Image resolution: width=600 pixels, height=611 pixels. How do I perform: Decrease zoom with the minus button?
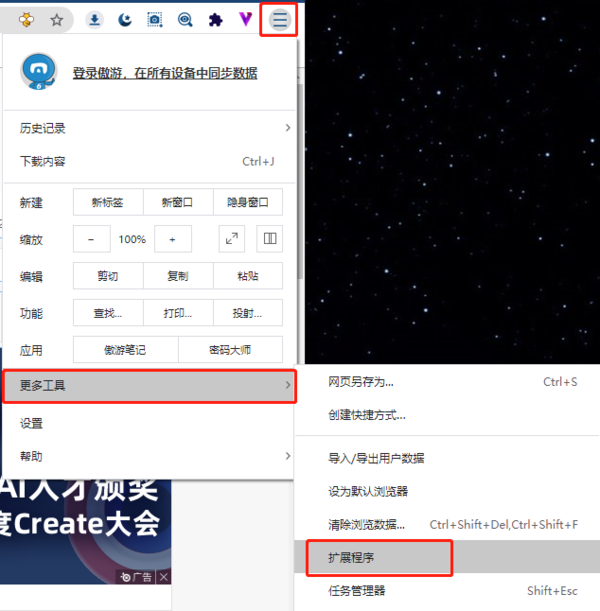click(92, 238)
